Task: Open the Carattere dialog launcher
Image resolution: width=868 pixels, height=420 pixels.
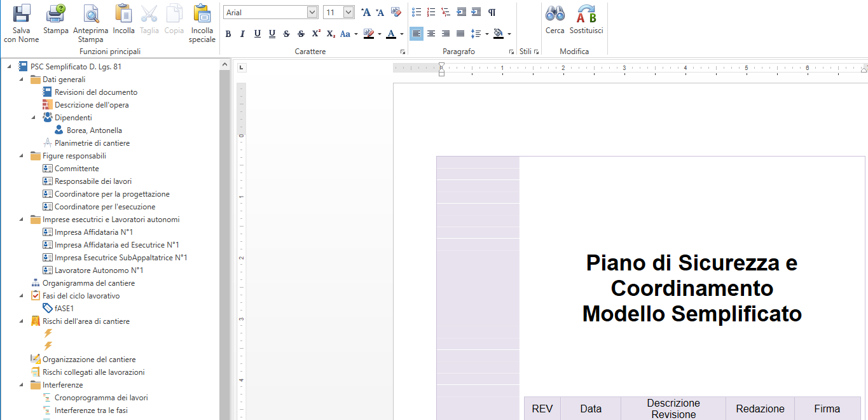Action: click(403, 52)
